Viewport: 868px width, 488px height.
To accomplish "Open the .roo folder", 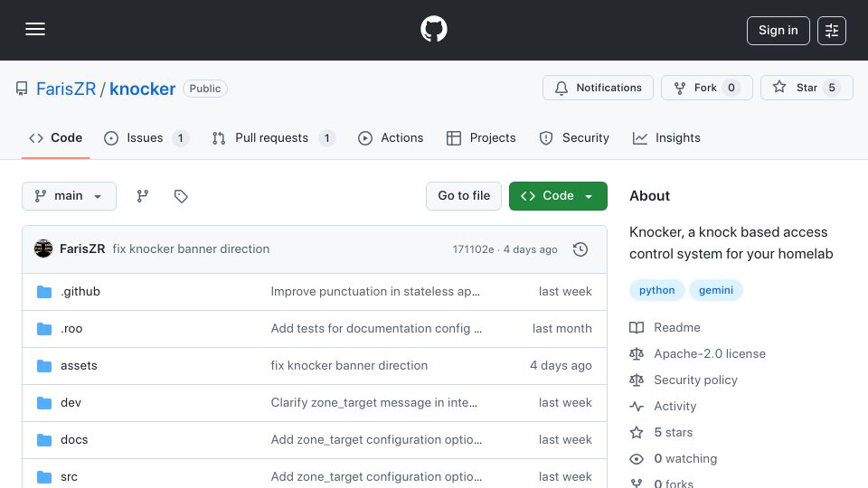I will coord(71,329).
